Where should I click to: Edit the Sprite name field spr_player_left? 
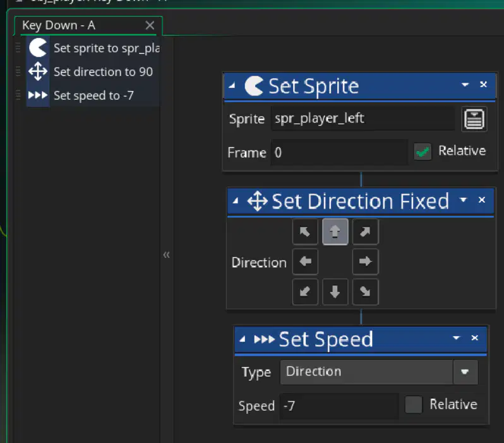[x=363, y=118]
